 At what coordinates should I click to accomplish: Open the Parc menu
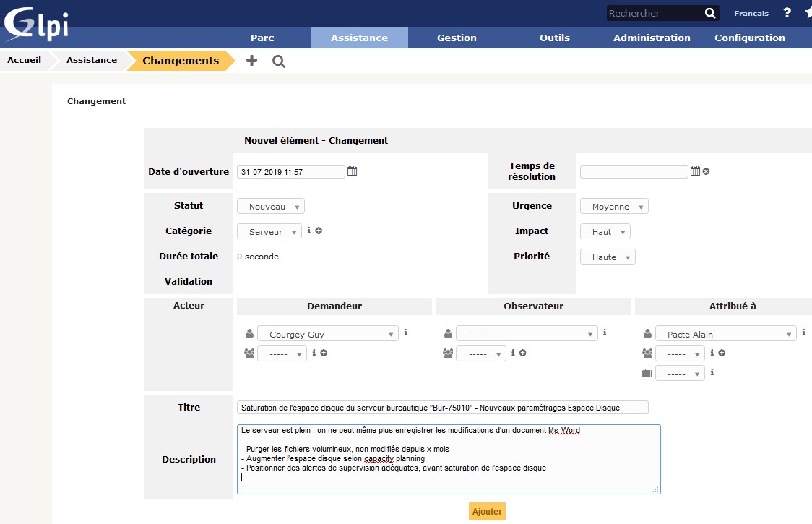pos(262,38)
